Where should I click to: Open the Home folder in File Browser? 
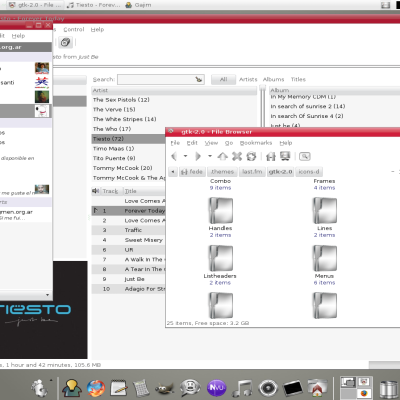click(x=271, y=156)
